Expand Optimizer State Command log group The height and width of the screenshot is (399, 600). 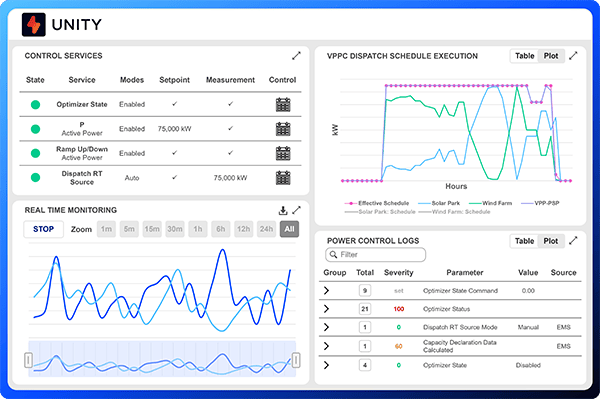click(x=326, y=291)
